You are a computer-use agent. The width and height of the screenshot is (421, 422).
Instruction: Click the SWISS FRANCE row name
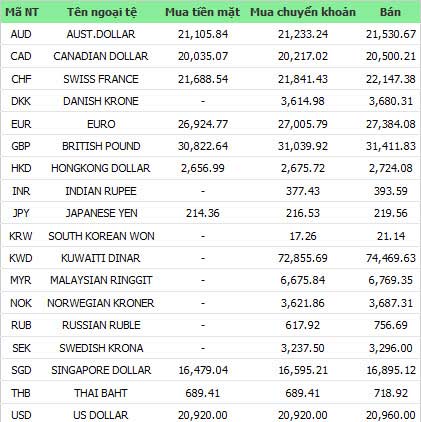[101, 79]
